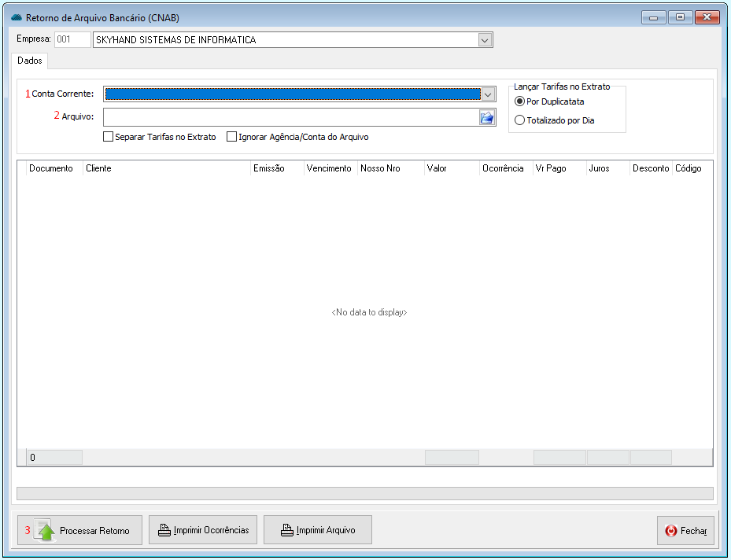Click the progress bar at the bottom
Image resolution: width=731 pixels, height=560 pixels.
(364, 493)
